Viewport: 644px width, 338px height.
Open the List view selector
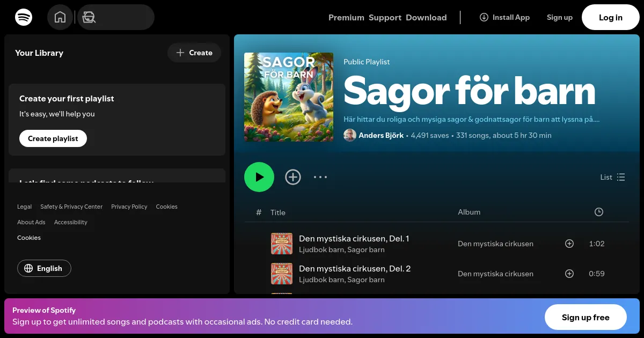point(612,177)
